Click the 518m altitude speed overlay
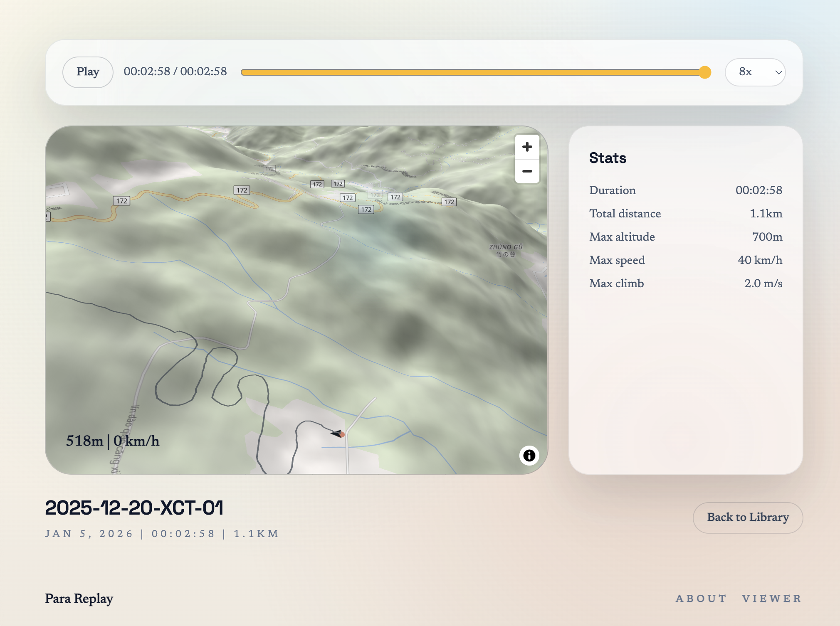The height and width of the screenshot is (626, 840). (x=112, y=441)
